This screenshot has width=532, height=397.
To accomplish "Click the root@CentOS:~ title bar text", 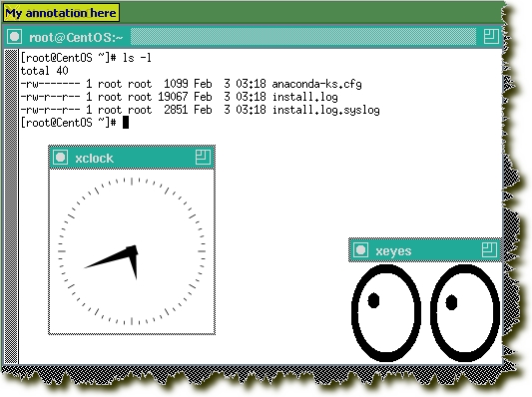I will click(x=76, y=37).
